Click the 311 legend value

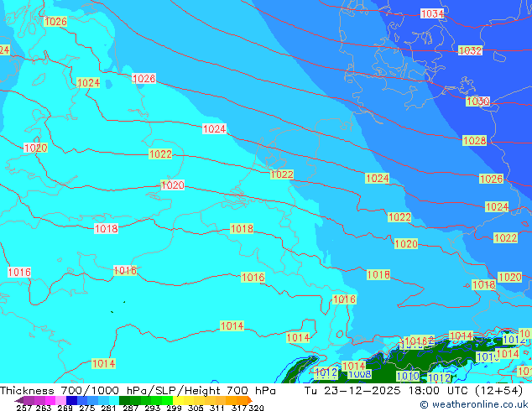pos(217,408)
